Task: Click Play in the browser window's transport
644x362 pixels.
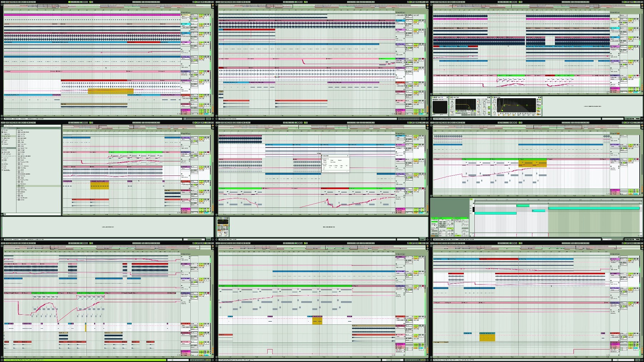Action: point(81,122)
